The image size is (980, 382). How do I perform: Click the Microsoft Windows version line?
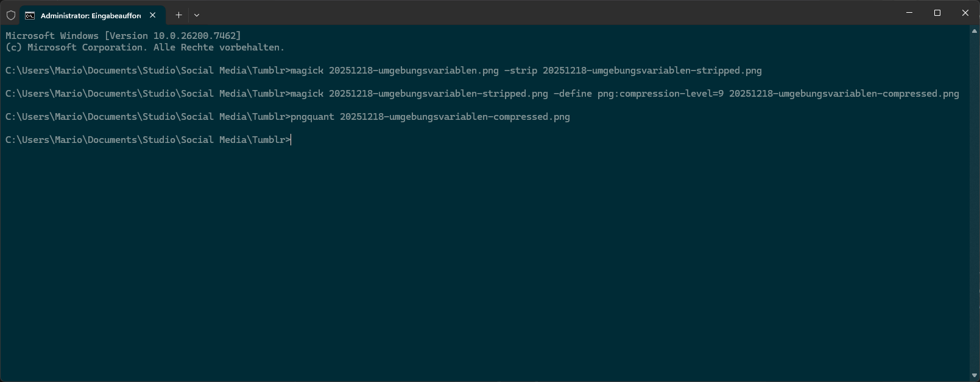click(123, 36)
